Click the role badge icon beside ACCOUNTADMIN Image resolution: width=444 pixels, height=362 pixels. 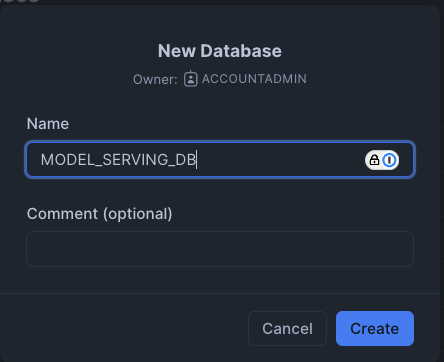[x=191, y=79]
